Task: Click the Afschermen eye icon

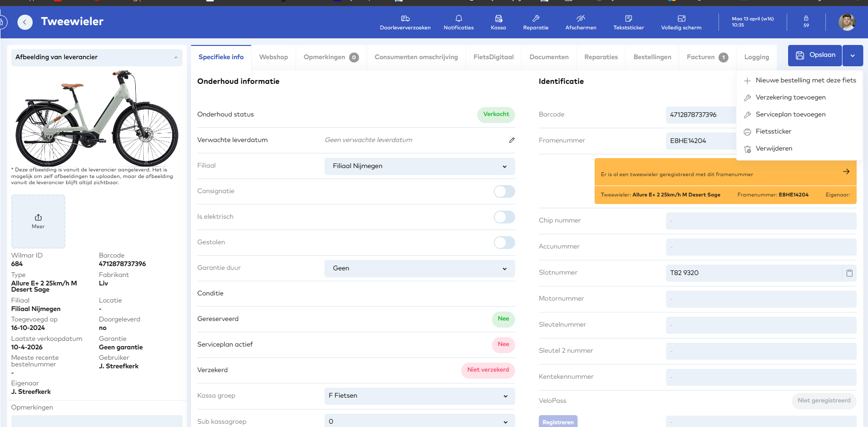Action: pos(580,22)
